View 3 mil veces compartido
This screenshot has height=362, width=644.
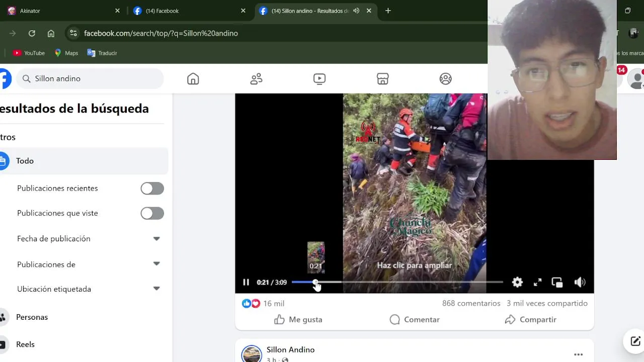pos(547,304)
